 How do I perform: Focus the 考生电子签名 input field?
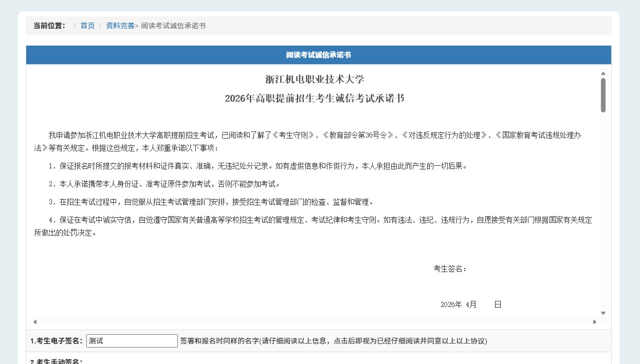[x=132, y=341]
